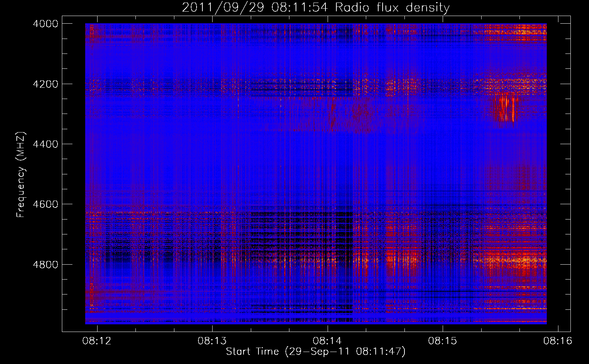Image resolution: width=589 pixels, height=364 pixels.
Task: Click the 08:14 time axis label
Action: click(327, 341)
